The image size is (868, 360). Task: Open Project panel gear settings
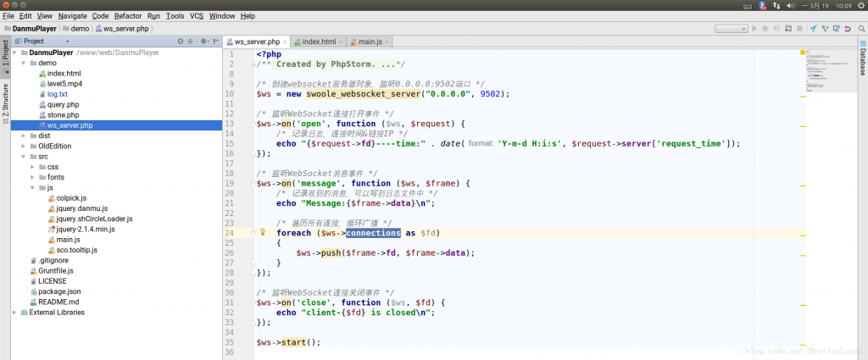click(204, 41)
